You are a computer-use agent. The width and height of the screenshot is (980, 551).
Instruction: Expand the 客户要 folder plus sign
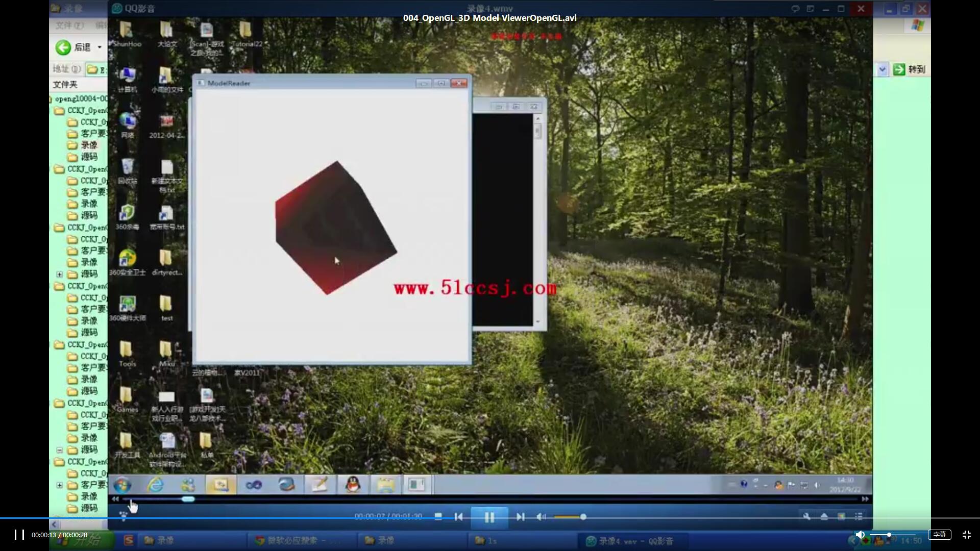coord(60,485)
